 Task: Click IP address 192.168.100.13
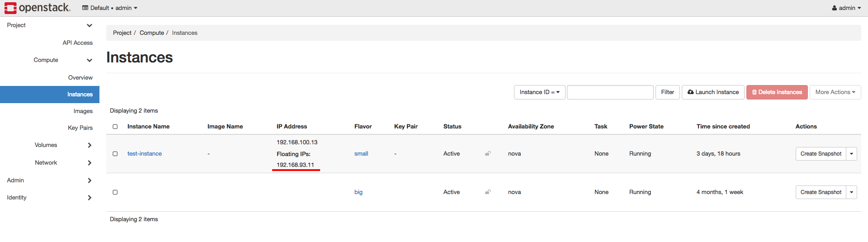pyautogui.click(x=297, y=142)
